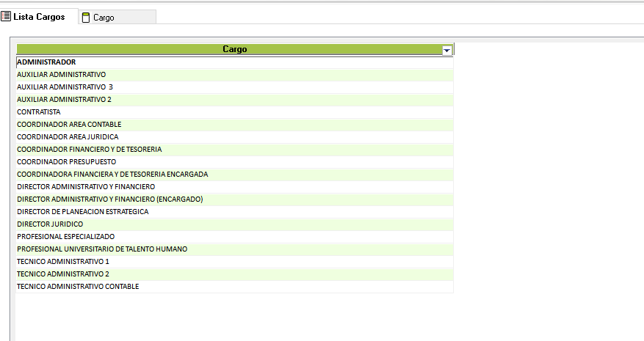
Task: Select PROFESIONAL ESPECIALIZADO row
Action: click(x=66, y=237)
